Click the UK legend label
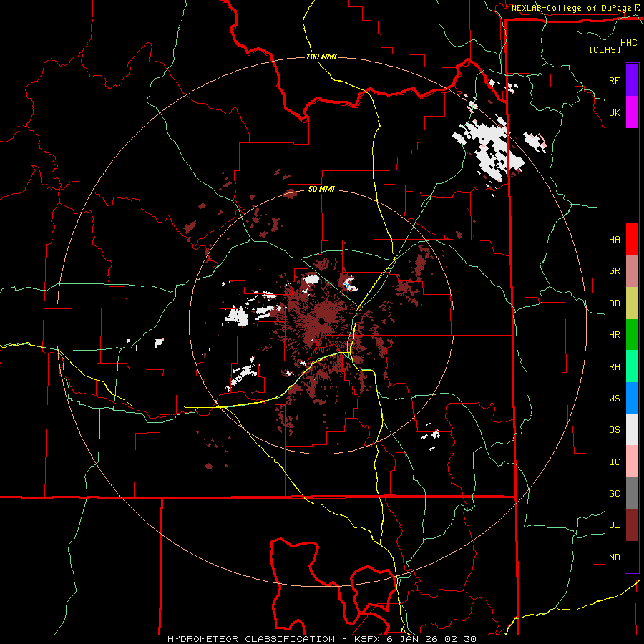The width and height of the screenshot is (644, 644). click(x=614, y=112)
